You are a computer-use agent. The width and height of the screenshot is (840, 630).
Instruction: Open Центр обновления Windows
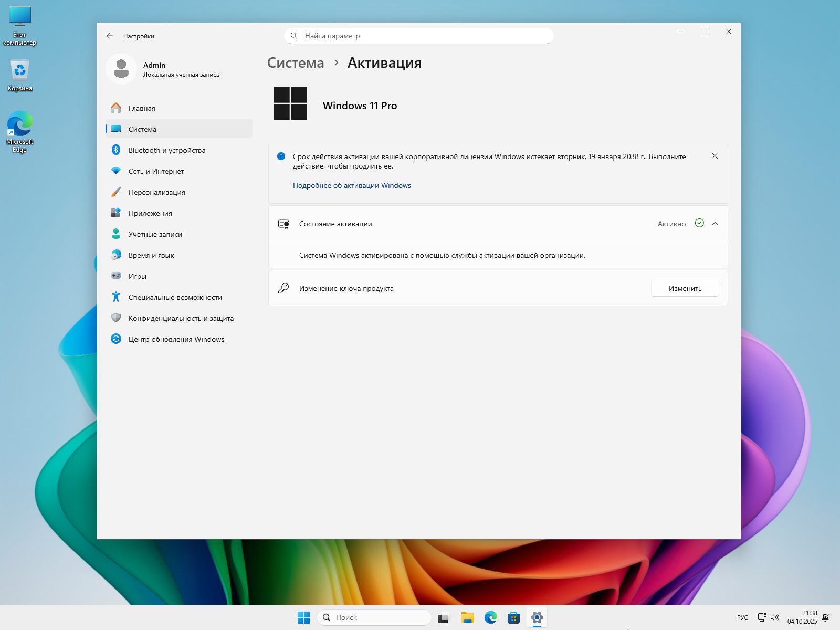pos(176,339)
